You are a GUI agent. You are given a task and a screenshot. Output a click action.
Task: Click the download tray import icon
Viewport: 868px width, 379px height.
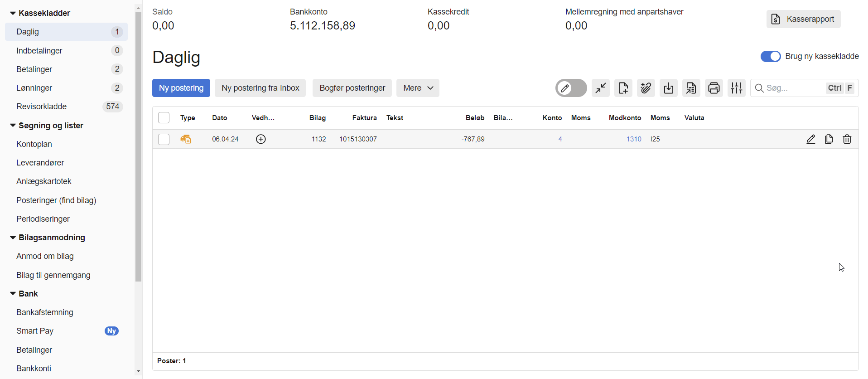(x=669, y=88)
